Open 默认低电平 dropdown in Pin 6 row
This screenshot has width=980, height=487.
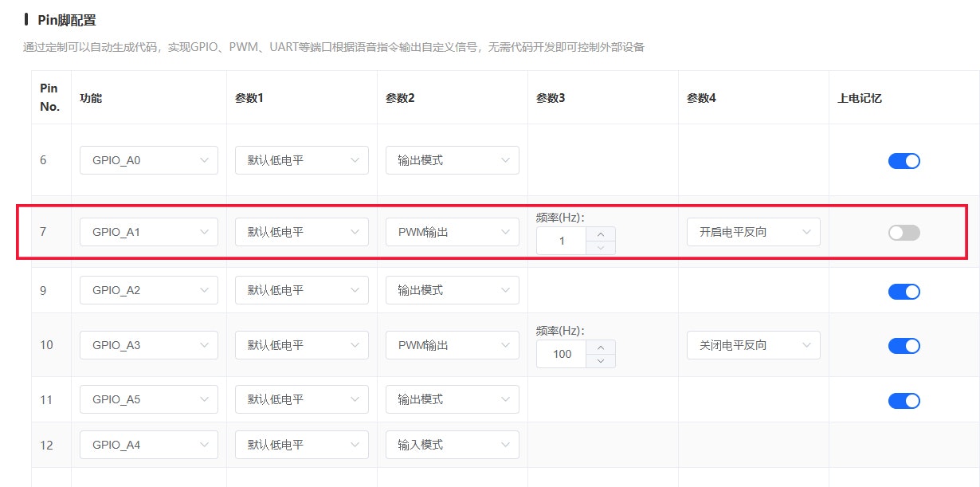302,160
